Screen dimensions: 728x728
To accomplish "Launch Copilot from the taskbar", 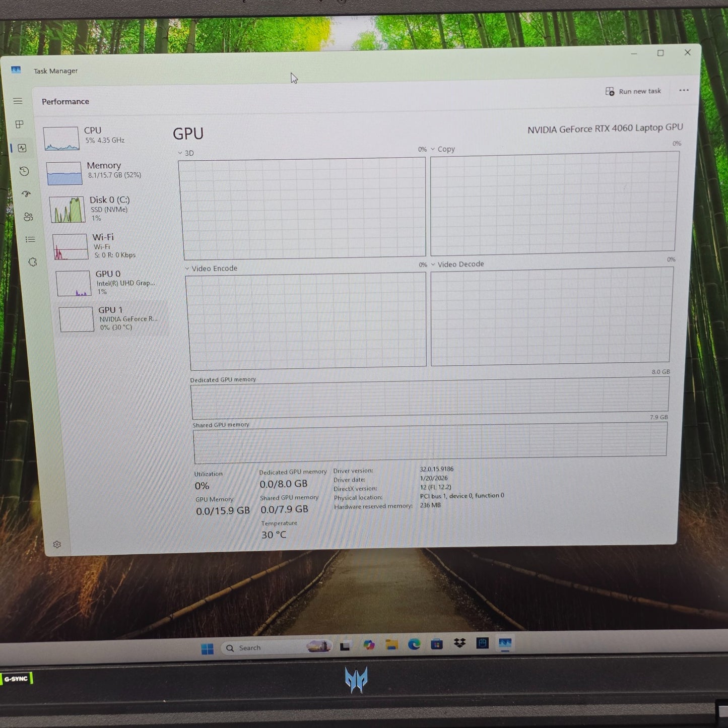I will click(369, 645).
